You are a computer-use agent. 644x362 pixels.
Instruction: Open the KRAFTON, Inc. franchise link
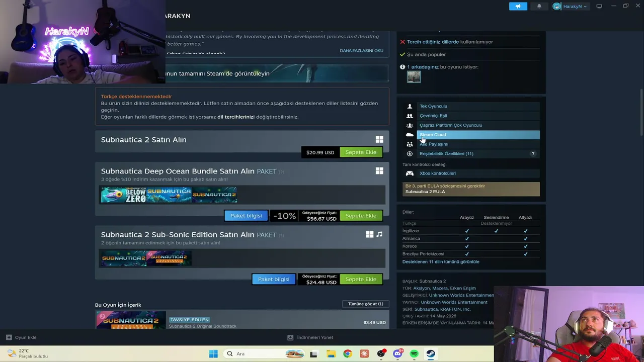pyautogui.click(x=455, y=309)
